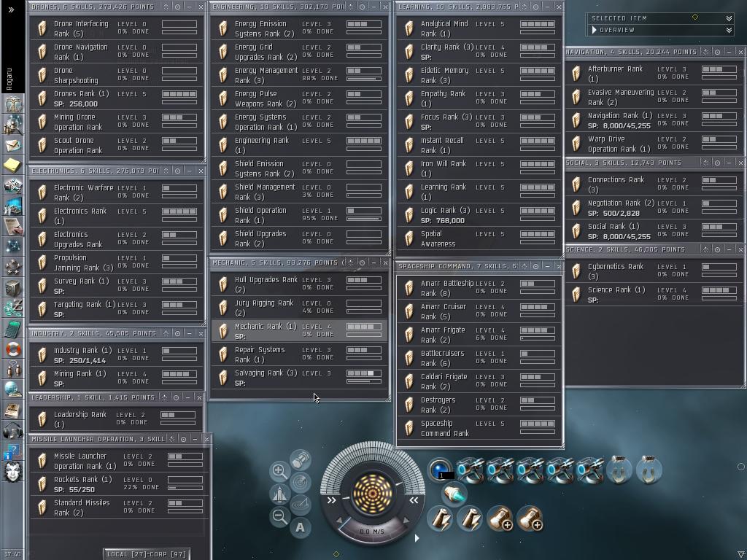Open the assets safe icon
747x560 pixels.
coord(13,287)
